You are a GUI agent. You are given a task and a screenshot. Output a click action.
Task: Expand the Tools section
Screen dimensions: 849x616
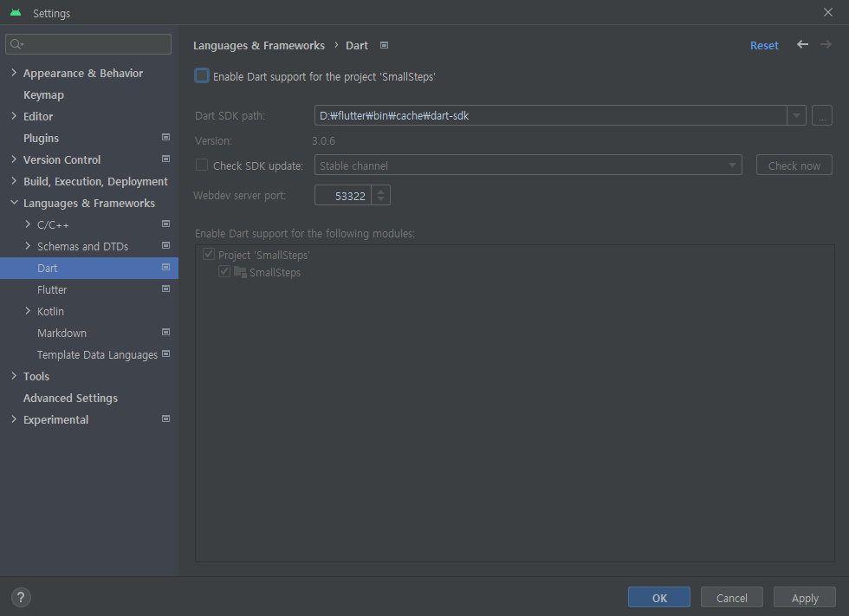14,376
